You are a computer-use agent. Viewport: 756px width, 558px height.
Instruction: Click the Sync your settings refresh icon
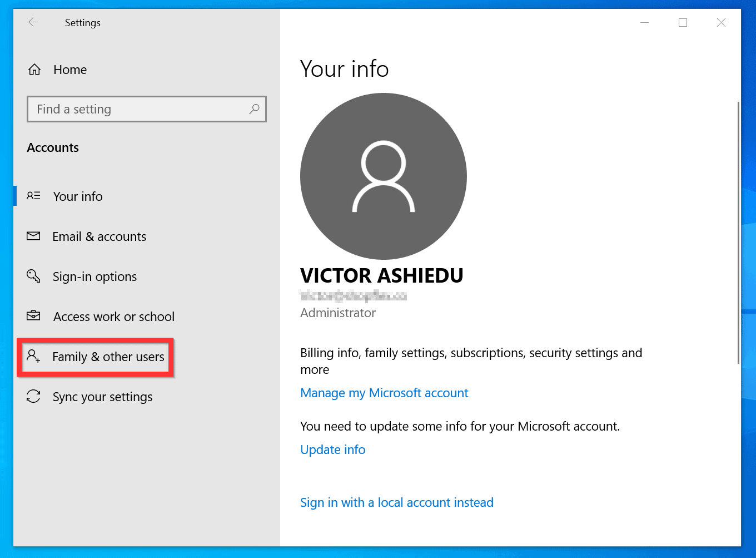(33, 396)
